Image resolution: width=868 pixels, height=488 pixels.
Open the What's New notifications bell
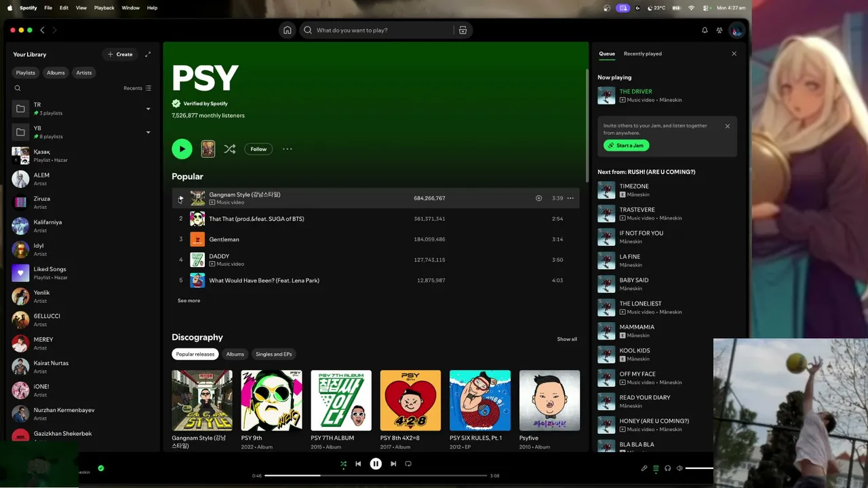tap(705, 30)
